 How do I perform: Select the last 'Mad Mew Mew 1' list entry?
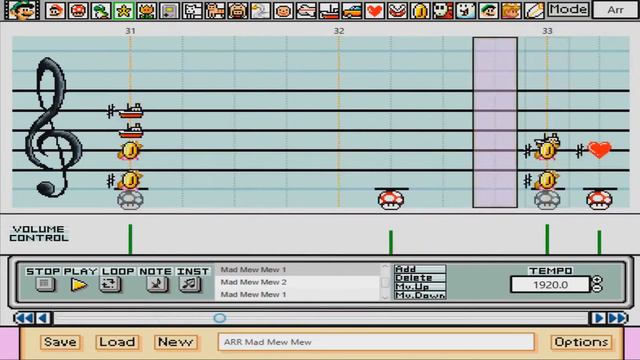pos(298,294)
